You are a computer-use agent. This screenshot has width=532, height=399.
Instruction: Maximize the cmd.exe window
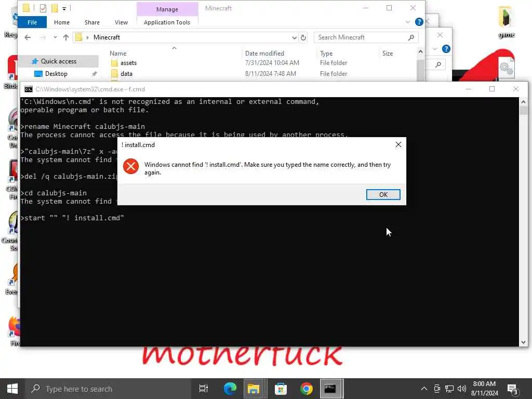(492, 89)
